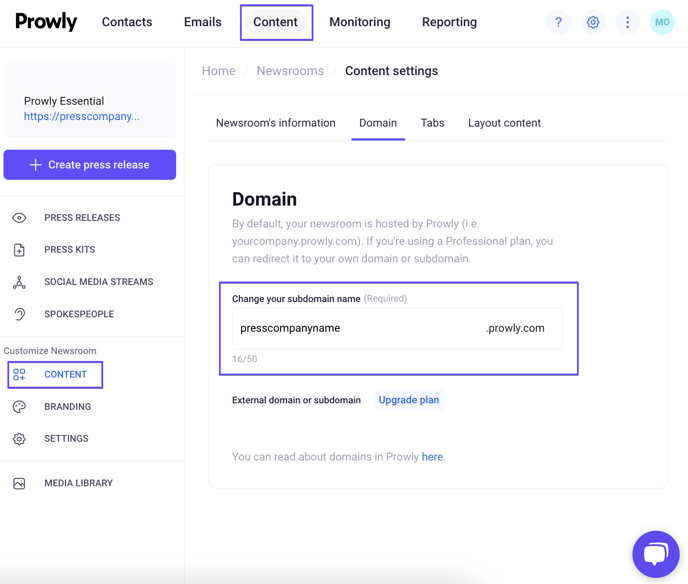688x584 pixels.
Task: Click the Domain heading
Action: tap(265, 199)
